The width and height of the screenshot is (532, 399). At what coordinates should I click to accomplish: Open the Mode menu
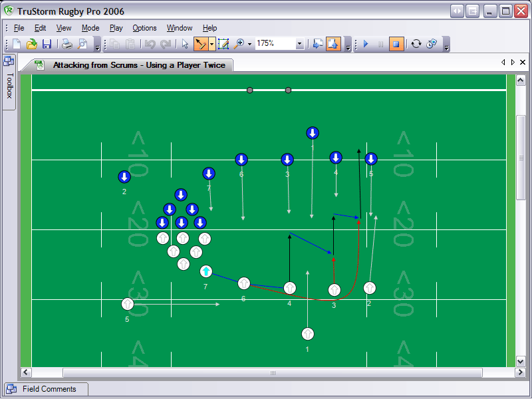point(90,28)
